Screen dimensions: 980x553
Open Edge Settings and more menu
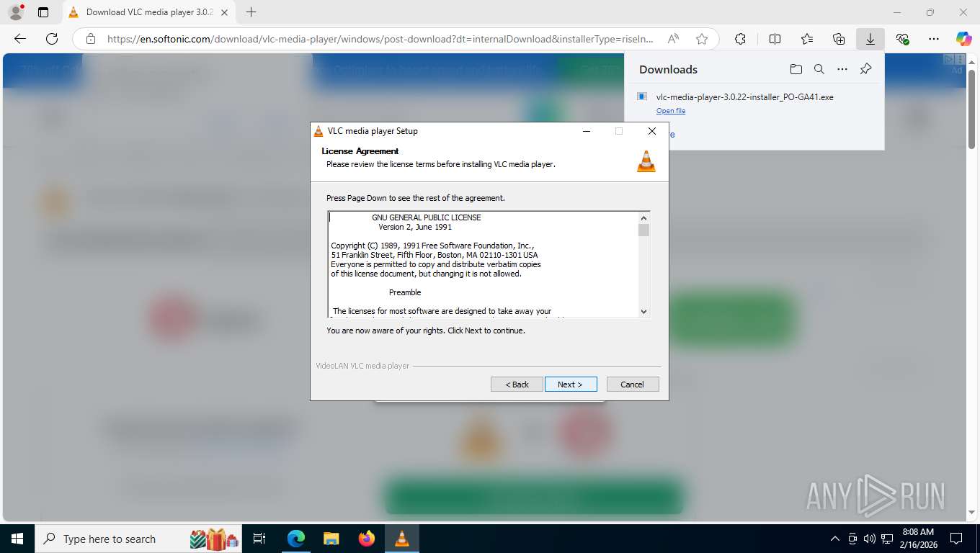934,40
